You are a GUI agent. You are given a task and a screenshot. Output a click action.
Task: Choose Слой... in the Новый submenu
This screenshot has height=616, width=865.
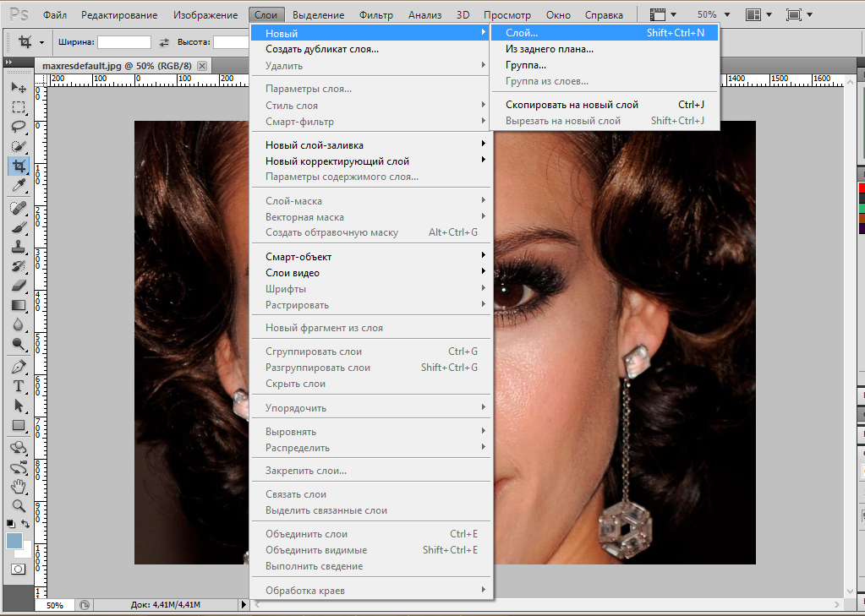tap(605, 33)
